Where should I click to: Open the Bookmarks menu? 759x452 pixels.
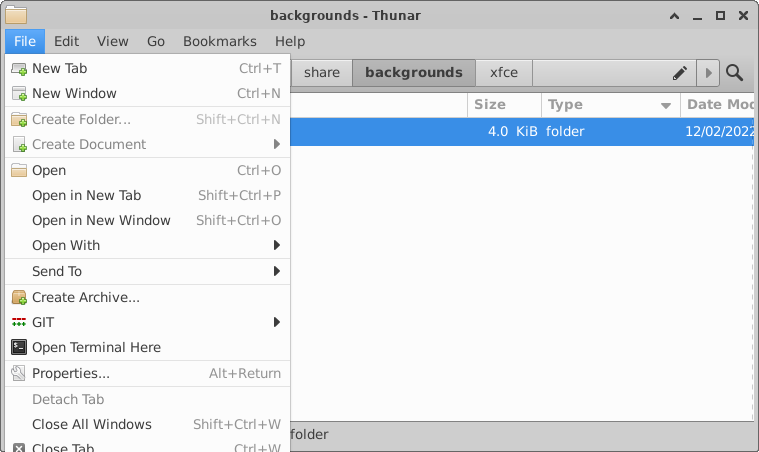[x=220, y=41]
